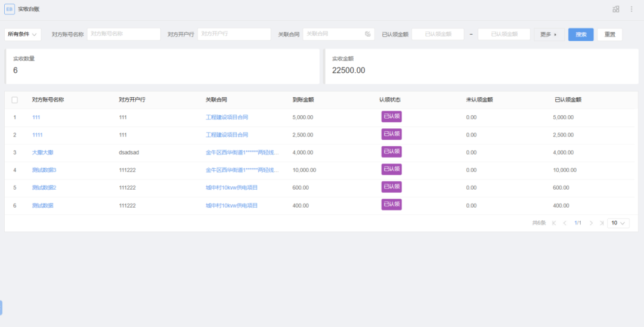Open account link 111 in row 1
644x327 pixels.
[36, 118]
